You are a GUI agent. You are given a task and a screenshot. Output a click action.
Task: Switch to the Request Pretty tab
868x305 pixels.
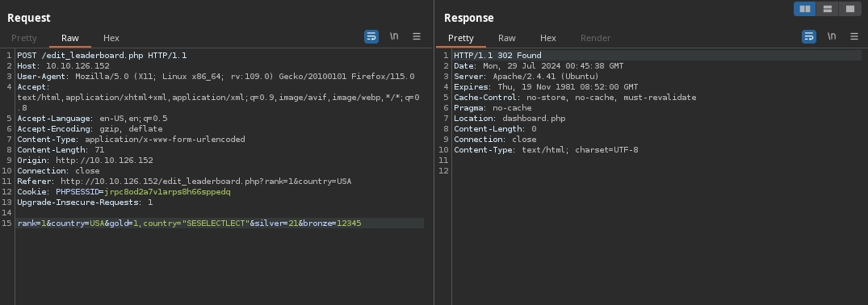(x=23, y=38)
